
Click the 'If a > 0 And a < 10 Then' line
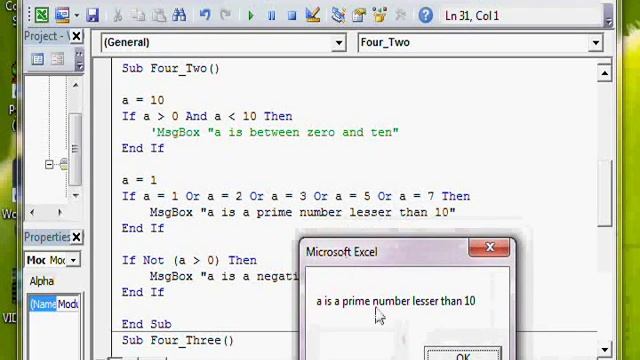pyautogui.click(x=207, y=116)
